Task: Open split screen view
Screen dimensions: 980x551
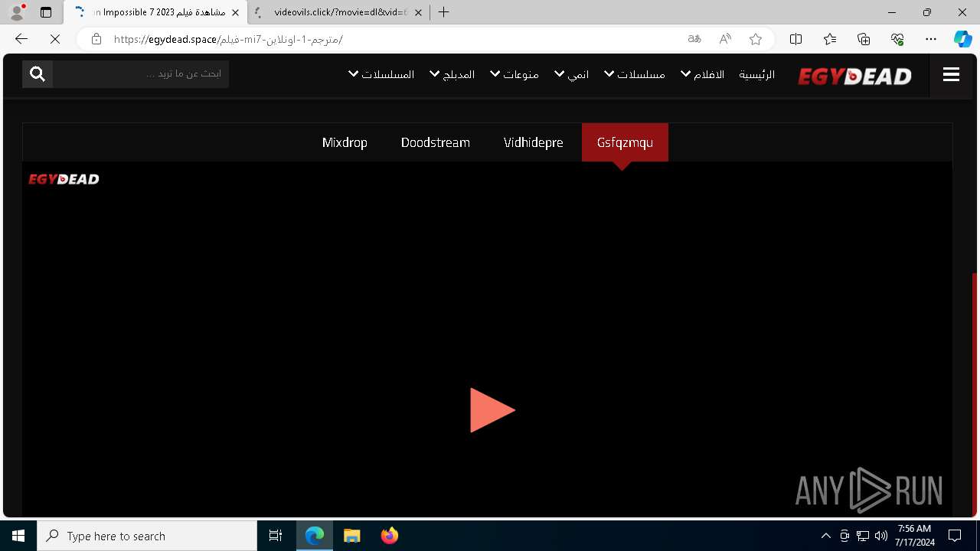Action: [x=796, y=39]
